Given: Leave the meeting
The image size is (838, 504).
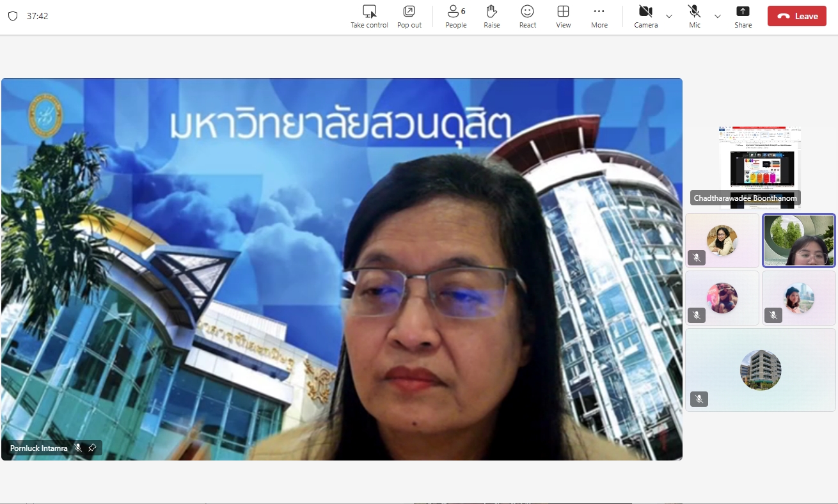Looking at the screenshot, I should (796, 17).
